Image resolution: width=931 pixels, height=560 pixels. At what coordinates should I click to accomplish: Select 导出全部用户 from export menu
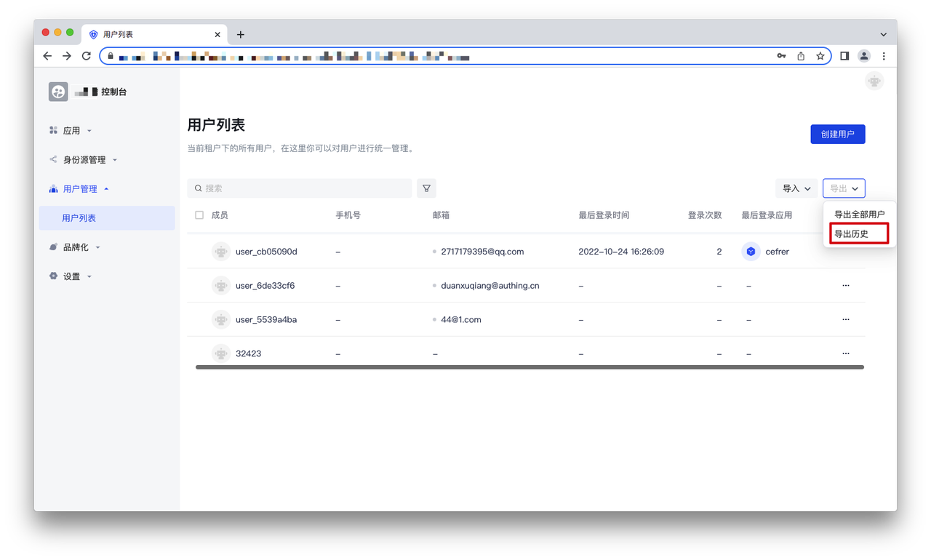tap(859, 215)
